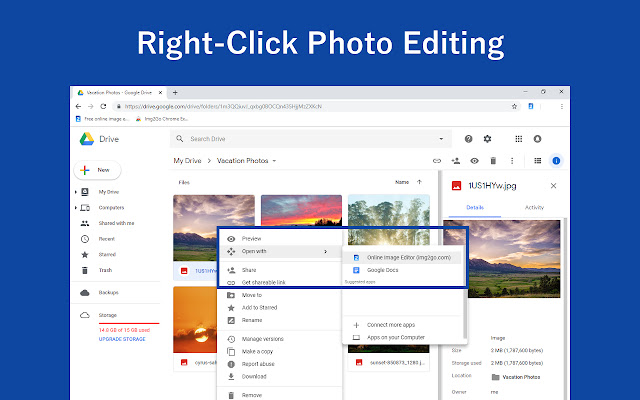Image resolution: width=640 pixels, height=400 pixels.
Task: Click the Name sort column header
Action: (402, 182)
